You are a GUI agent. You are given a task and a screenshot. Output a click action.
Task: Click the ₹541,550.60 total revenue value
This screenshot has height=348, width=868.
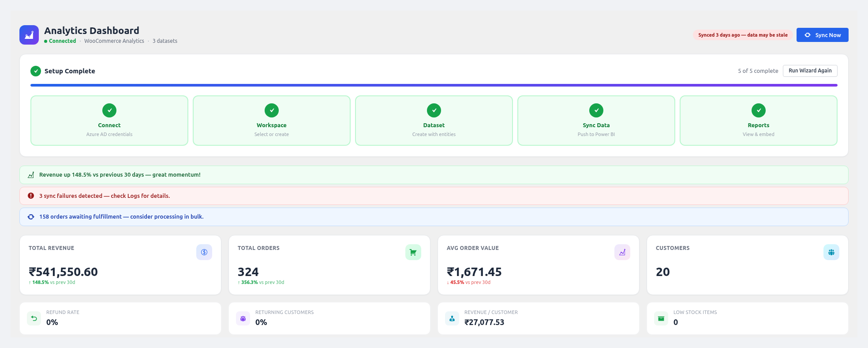tap(64, 272)
